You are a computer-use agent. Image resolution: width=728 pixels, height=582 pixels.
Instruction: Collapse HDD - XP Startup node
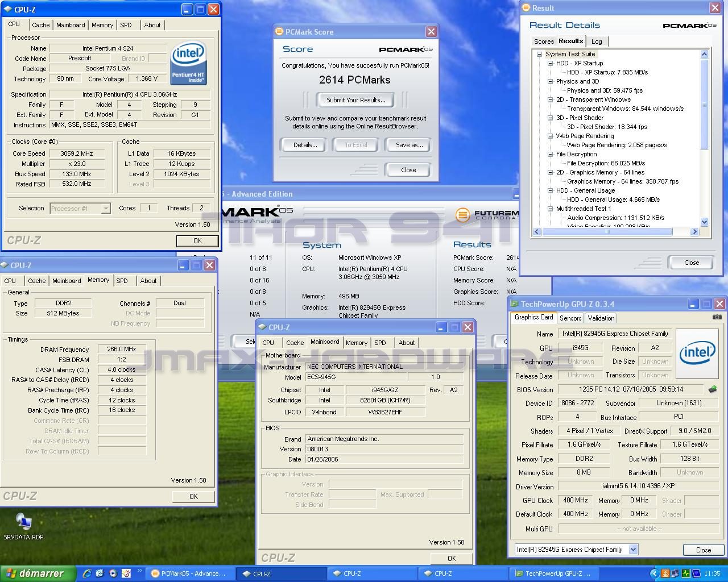click(x=550, y=63)
